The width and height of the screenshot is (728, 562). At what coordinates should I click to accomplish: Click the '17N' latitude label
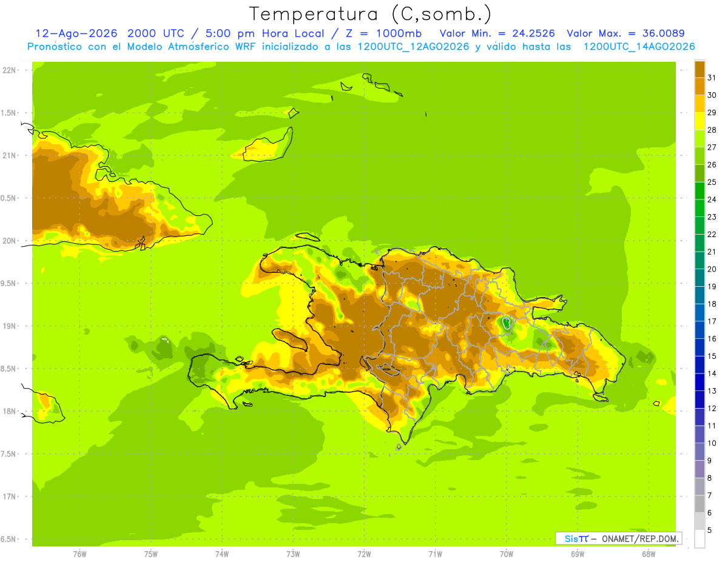point(8,497)
